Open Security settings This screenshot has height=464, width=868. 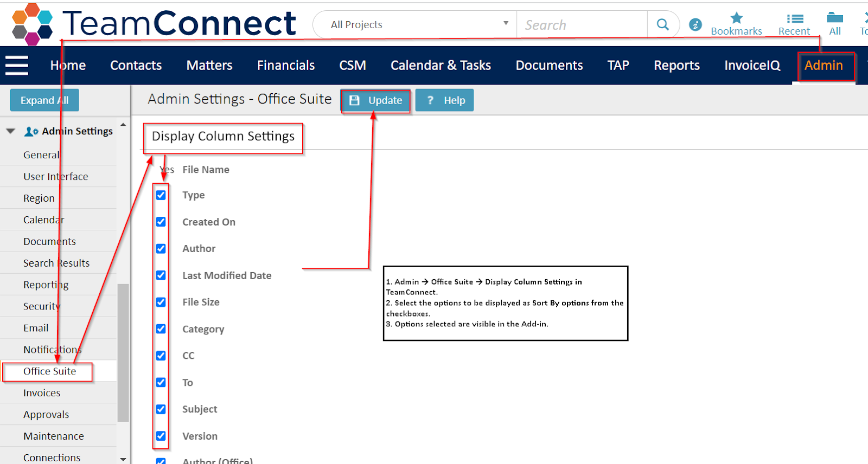42,307
